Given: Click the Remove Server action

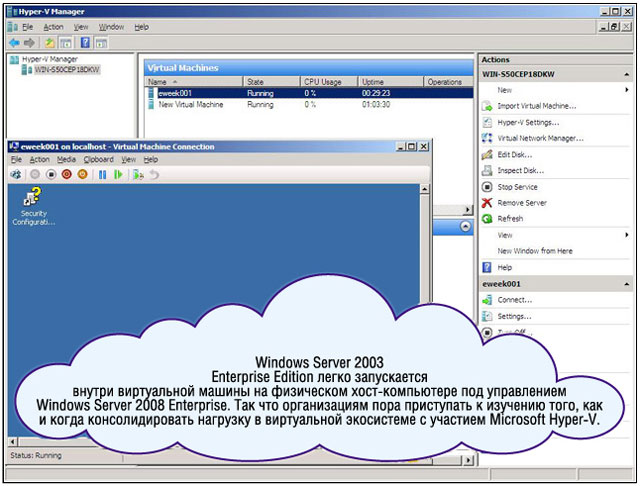Looking at the screenshot, I should coord(522,203).
